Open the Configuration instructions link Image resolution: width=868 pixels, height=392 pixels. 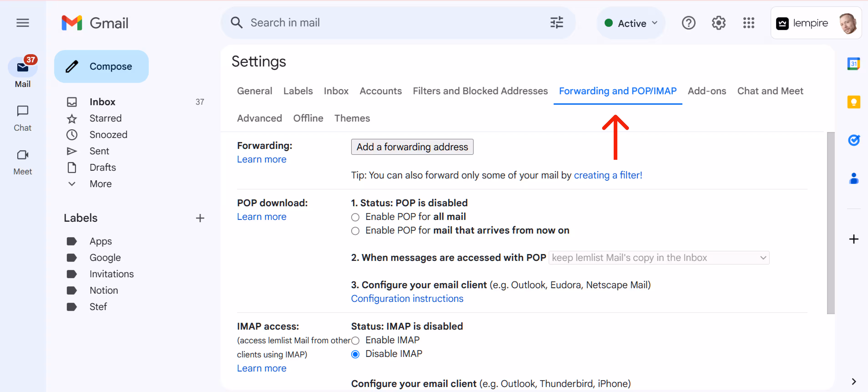pyautogui.click(x=407, y=299)
